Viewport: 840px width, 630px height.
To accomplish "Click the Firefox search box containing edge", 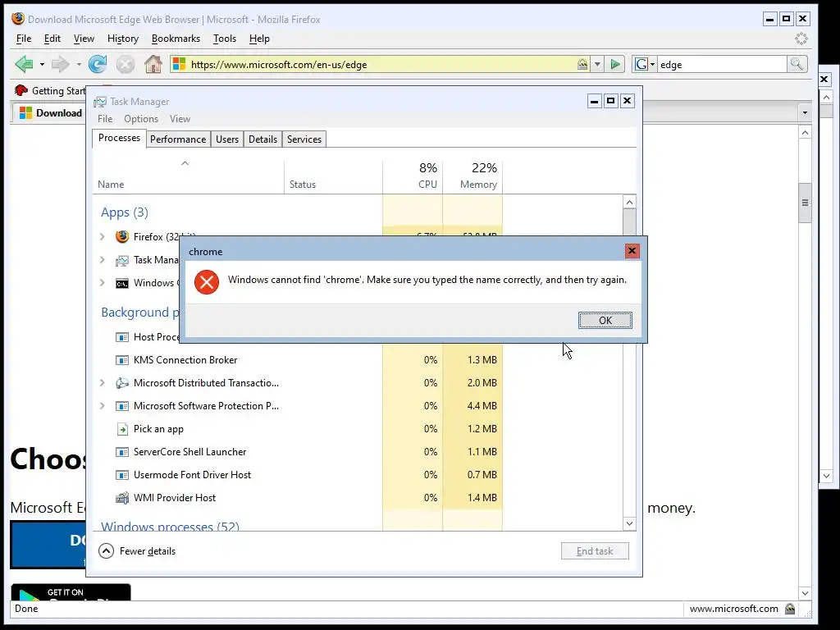I will click(x=722, y=64).
